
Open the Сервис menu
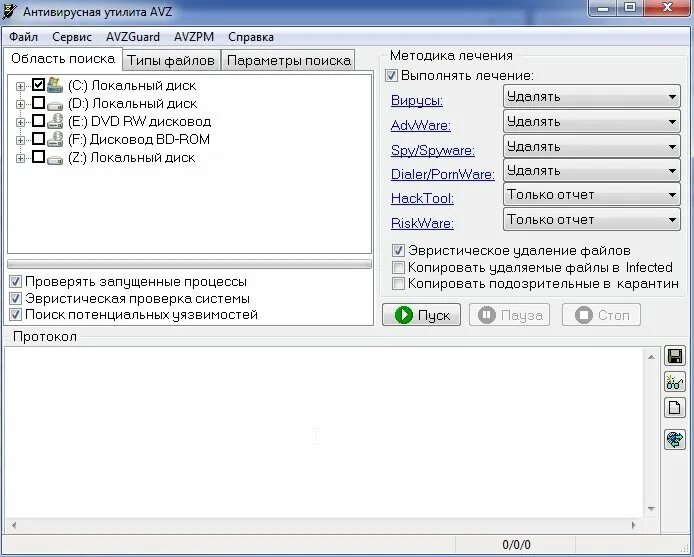click(72, 37)
